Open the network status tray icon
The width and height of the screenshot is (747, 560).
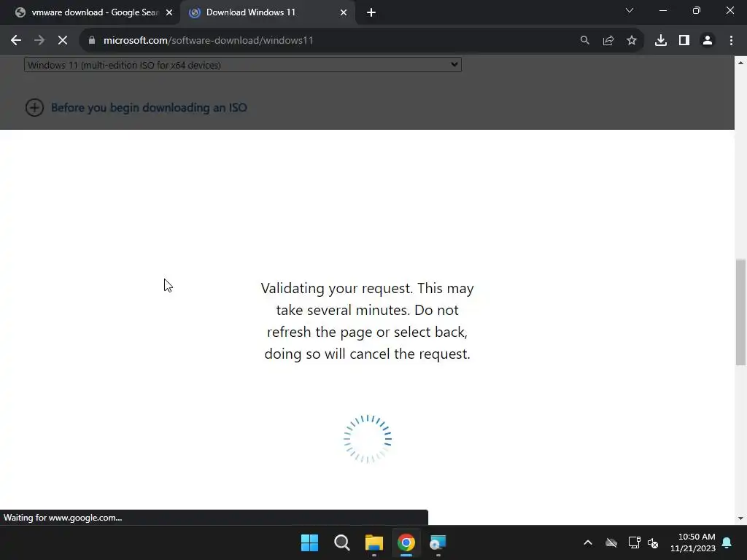(x=634, y=542)
